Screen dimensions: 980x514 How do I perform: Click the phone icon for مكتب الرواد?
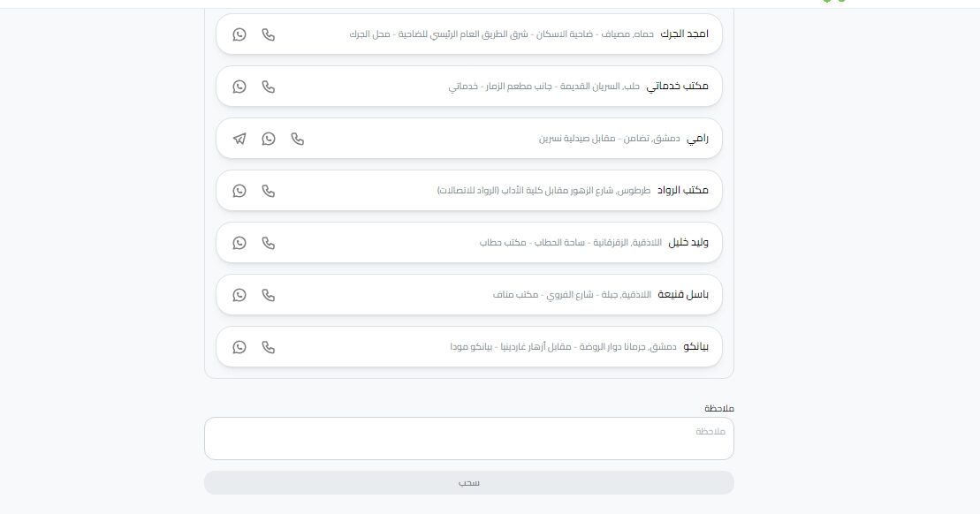[x=268, y=191]
